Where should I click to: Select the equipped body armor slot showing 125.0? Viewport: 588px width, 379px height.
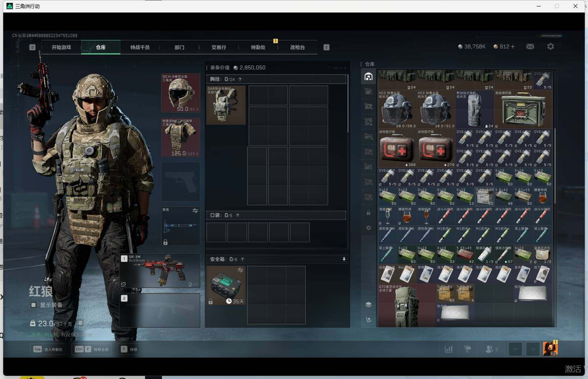[x=181, y=137]
